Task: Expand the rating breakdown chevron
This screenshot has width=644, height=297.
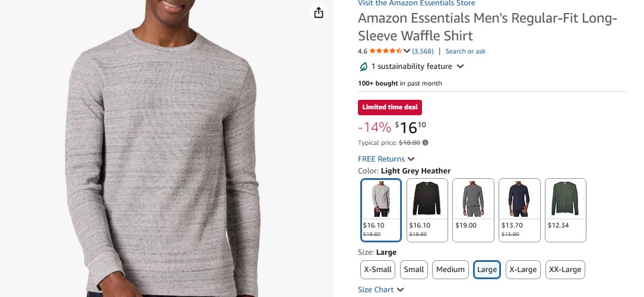Action: (407, 51)
